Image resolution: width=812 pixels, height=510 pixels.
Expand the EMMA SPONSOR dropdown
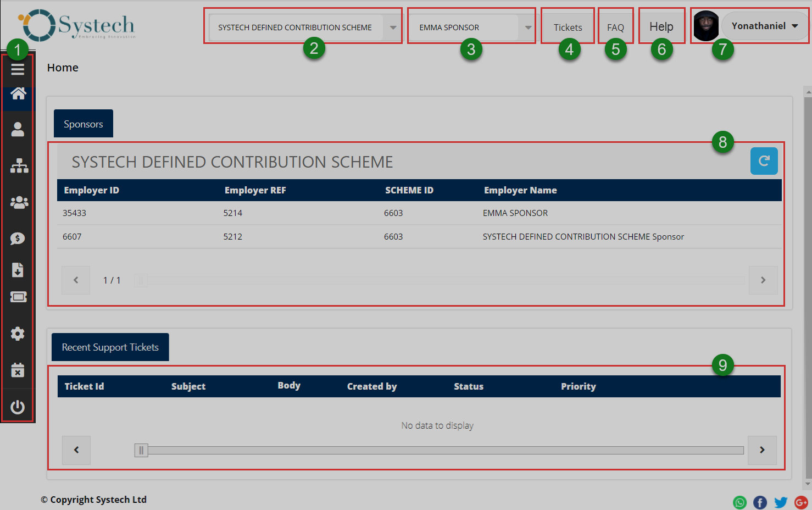(527, 27)
